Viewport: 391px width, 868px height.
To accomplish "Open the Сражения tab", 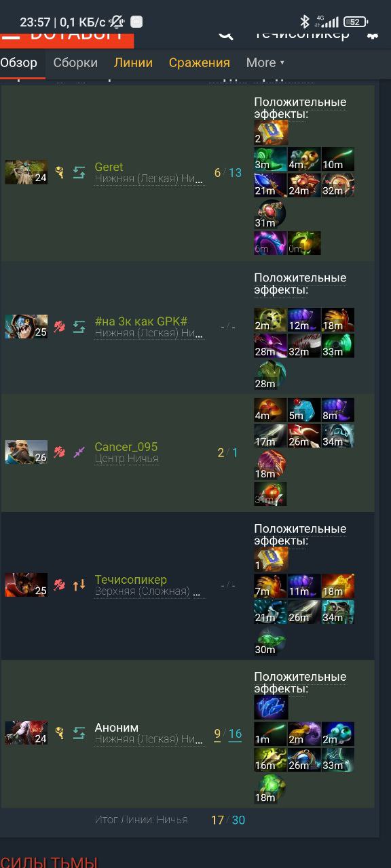I will click(200, 62).
